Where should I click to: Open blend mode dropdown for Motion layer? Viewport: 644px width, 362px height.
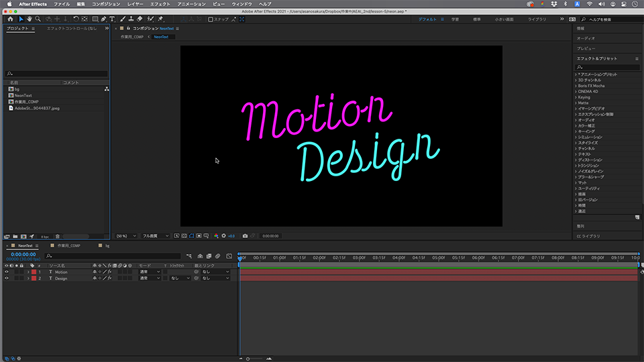click(150, 271)
